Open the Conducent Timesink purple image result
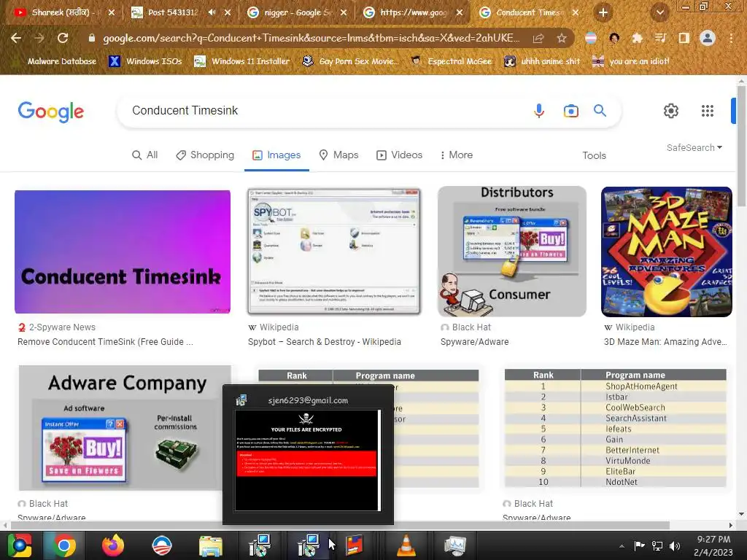 [x=123, y=252]
